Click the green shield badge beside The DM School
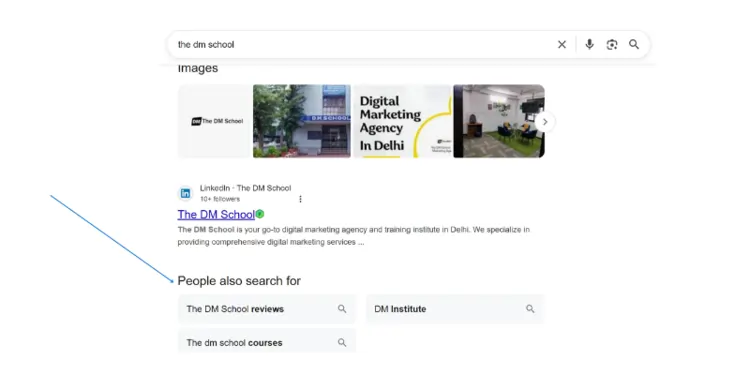 pos(260,214)
